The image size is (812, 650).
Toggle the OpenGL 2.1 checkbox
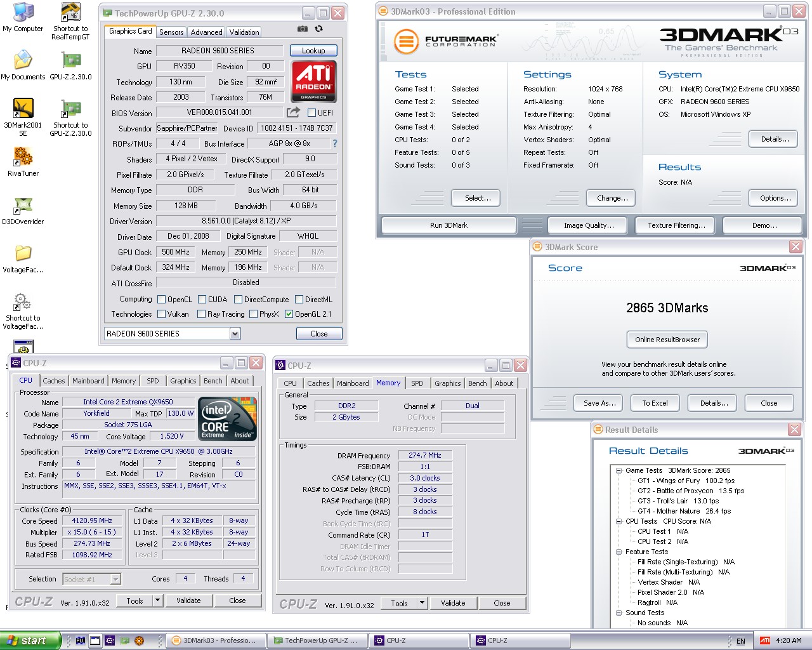tap(289, 314)
